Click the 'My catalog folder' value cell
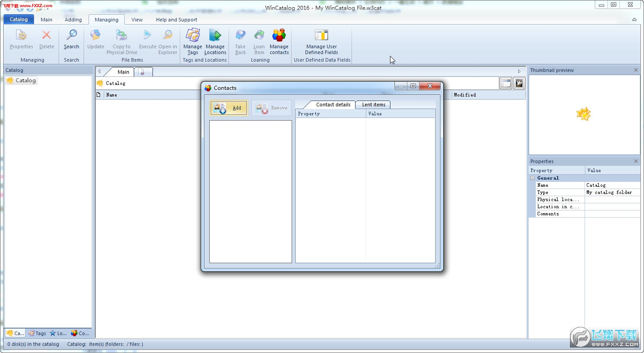 (612, 192)
